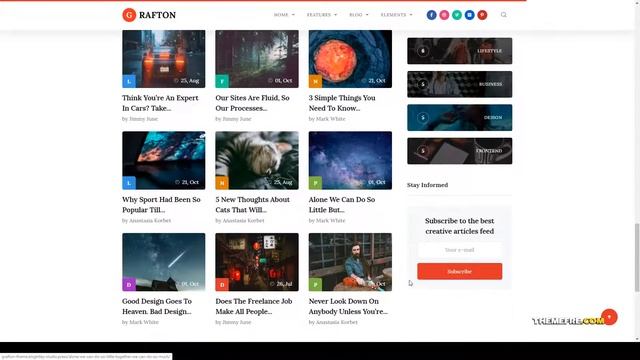Image resolution: width=640 pixels, height=360 pixels.
Task: Open '5 New Thoughts About Cats' article
Action: [x=253, y=204]
